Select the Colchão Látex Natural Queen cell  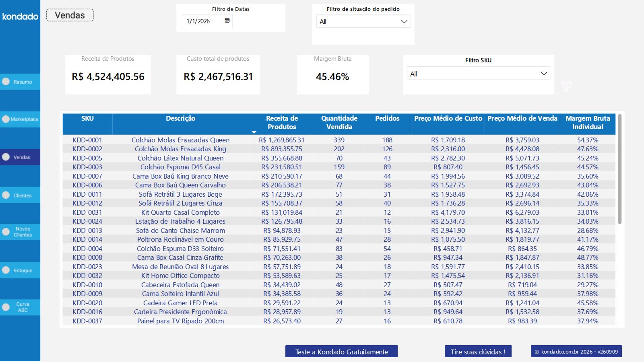[x=180, y=158]
